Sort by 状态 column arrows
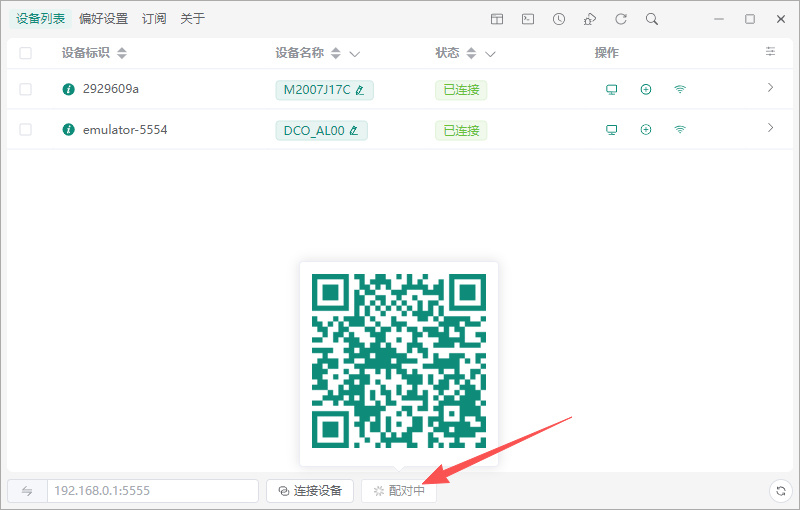The width and height of the screenshot is (800, 510). pos(471,53)
